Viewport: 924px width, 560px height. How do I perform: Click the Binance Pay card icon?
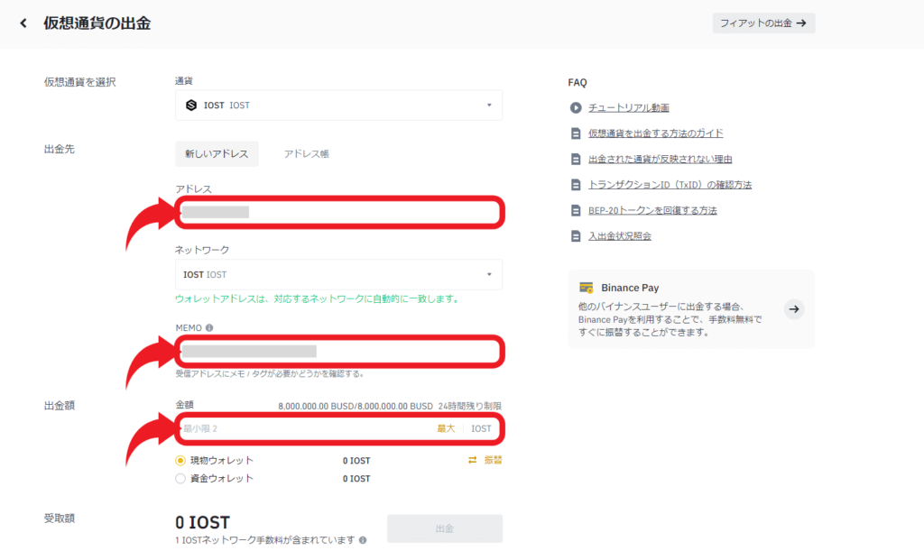tap(587, 288)
